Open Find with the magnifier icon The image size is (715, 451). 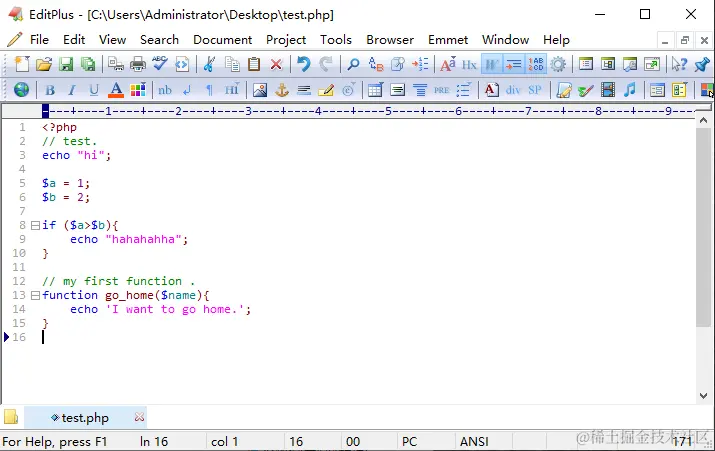tap(353, 64)
